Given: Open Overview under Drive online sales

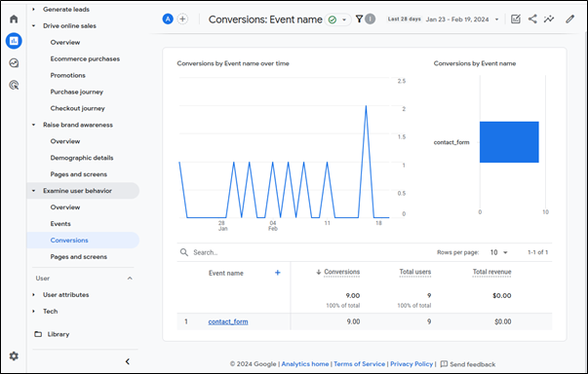Looking at the screenshot, I should (65, 42).
